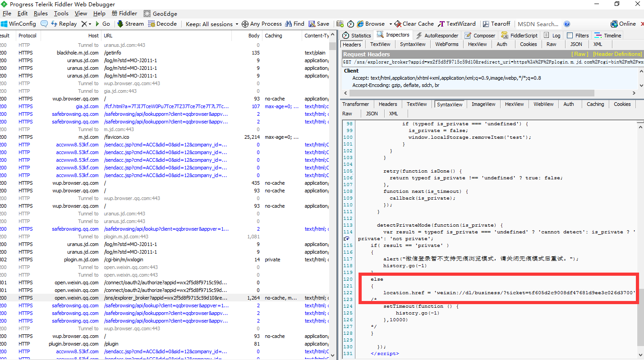Click the Comment speech bubble icon

[x=44, y=24]
